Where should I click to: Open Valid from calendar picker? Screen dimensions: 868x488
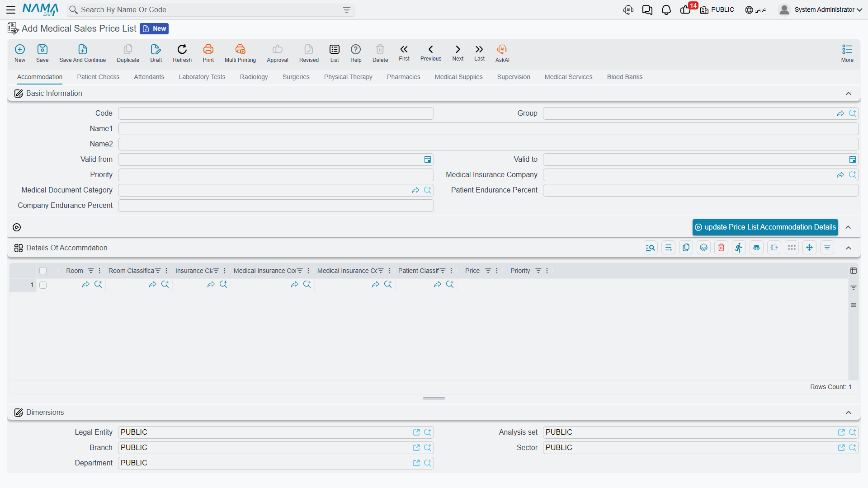tap(427, 160)
